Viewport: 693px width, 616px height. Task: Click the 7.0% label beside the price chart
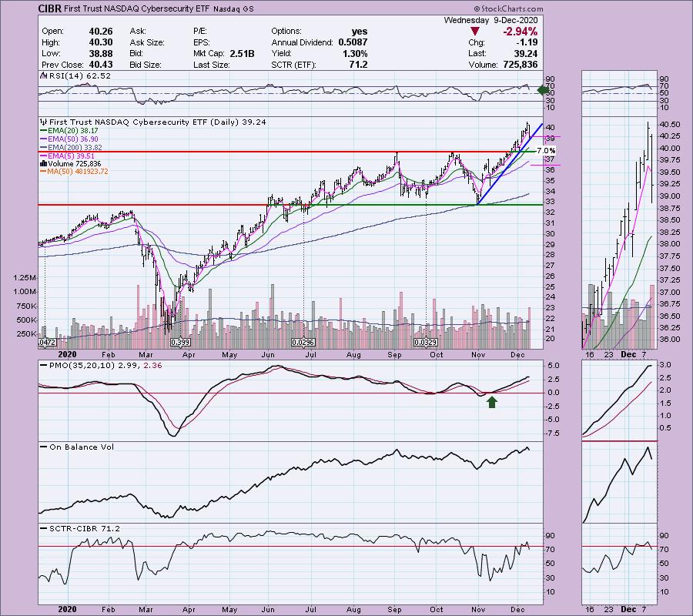(x=546, y=151)
